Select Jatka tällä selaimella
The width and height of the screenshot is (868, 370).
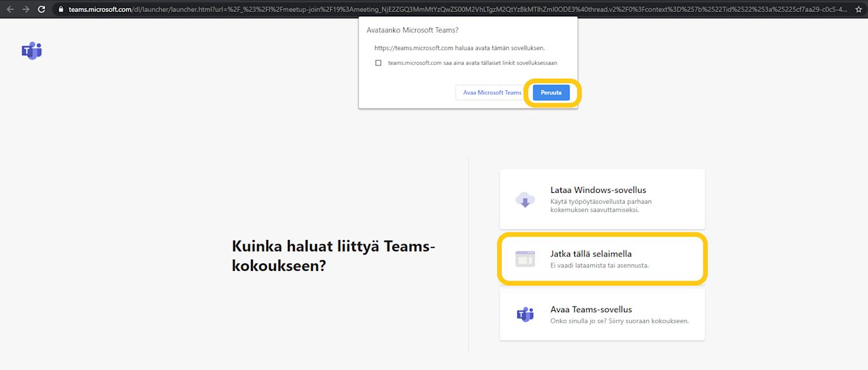[602, 259]
